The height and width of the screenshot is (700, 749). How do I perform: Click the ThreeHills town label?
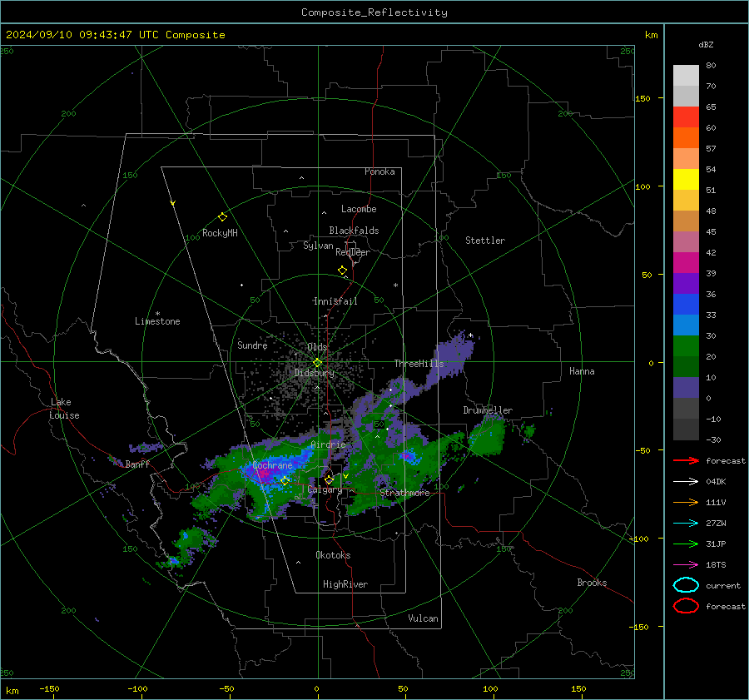point(419,364)
